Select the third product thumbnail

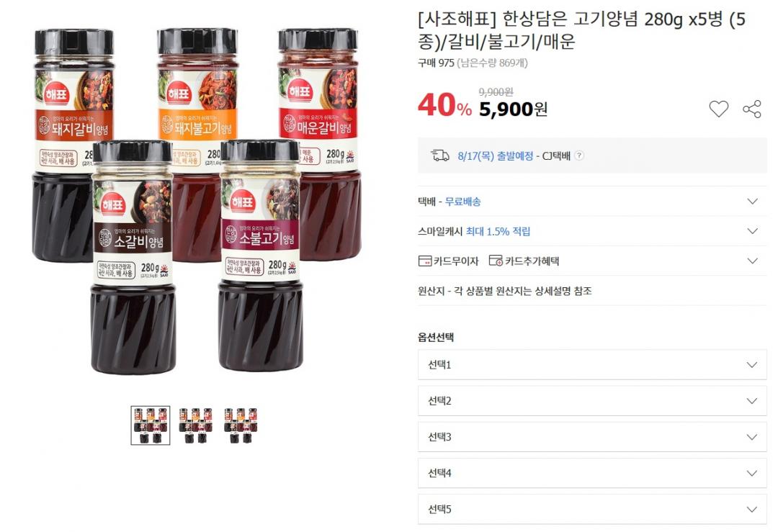(x=241, y=425)
